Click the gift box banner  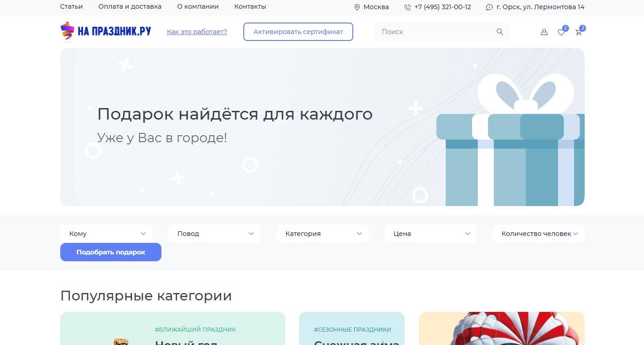[322, 127]
